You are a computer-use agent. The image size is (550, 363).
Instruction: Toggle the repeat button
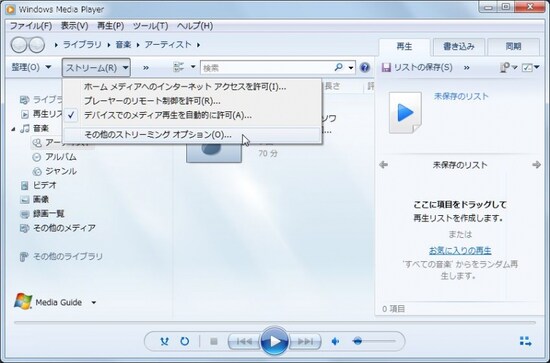click(185, 341)
